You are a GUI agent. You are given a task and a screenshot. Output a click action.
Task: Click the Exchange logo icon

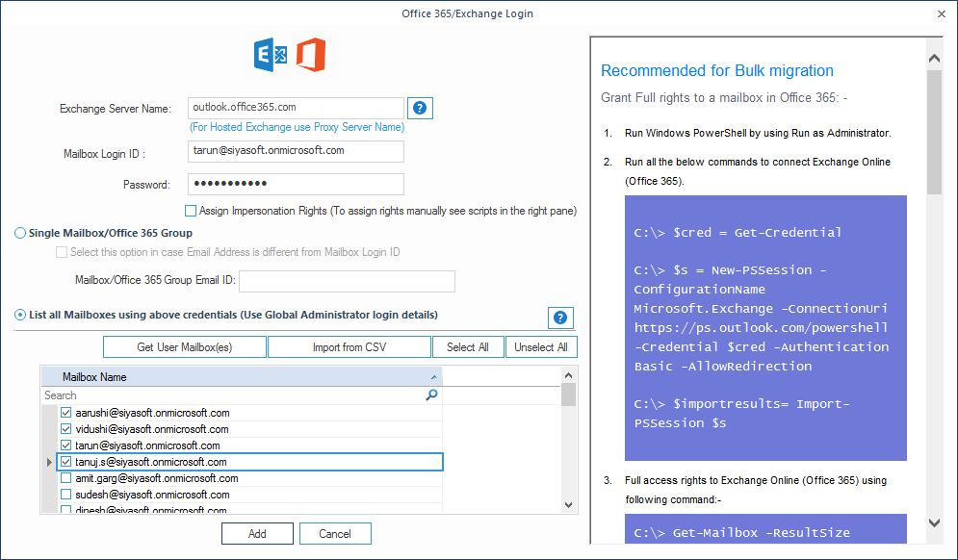270,55
